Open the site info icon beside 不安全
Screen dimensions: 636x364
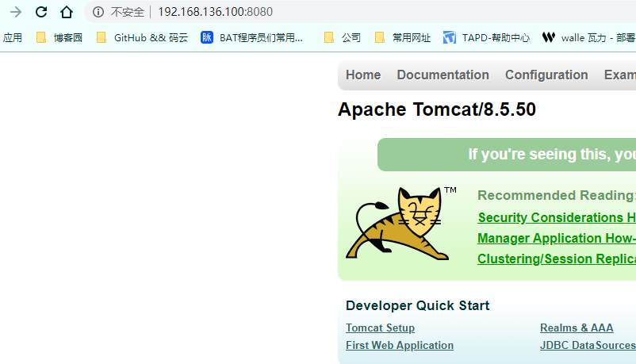coord(98,12)
